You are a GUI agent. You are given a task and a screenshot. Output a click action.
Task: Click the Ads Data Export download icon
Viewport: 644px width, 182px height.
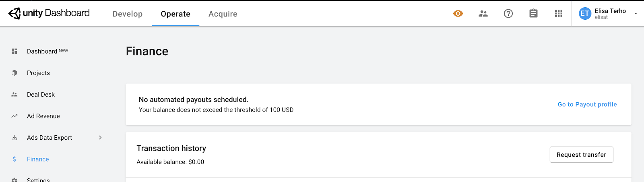click(x=14, y=138)
